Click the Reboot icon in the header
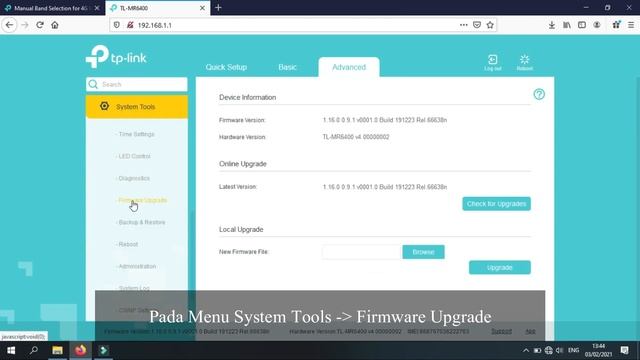 524,62
